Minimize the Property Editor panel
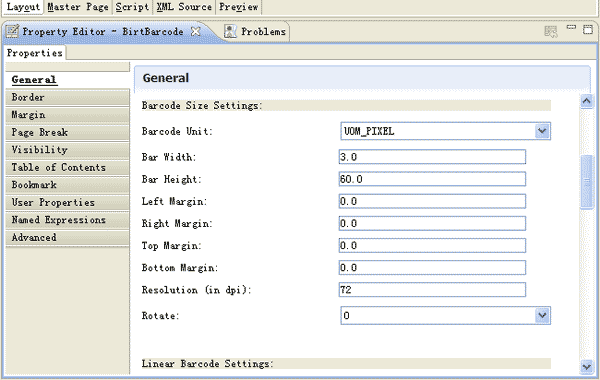Viewport: 600px width, 380px height. pos(571,27)
